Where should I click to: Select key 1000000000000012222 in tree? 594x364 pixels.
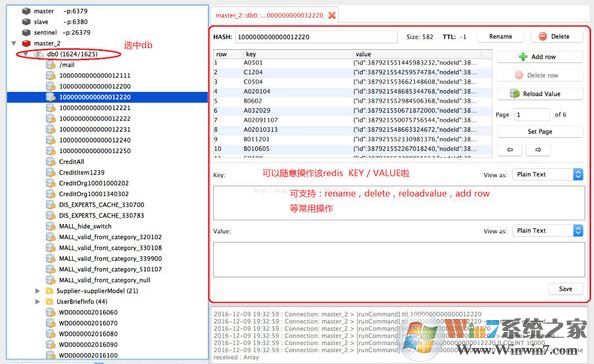(95, 119)
